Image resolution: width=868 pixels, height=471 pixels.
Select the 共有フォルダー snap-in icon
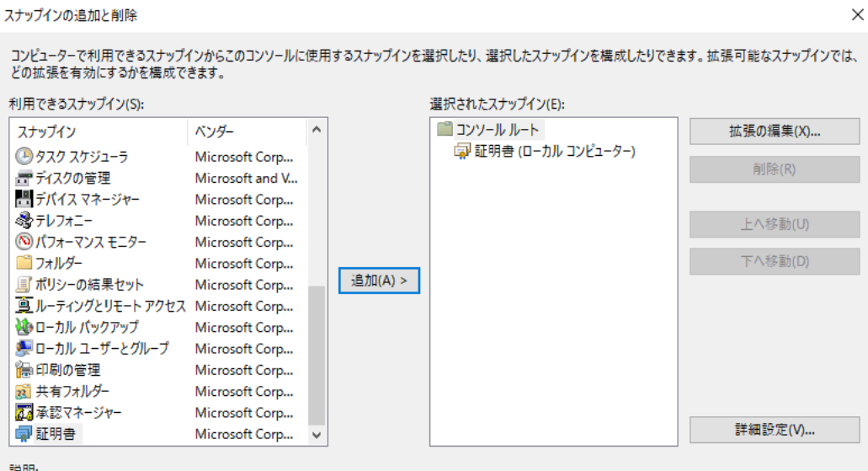click(x=24, y=392)
